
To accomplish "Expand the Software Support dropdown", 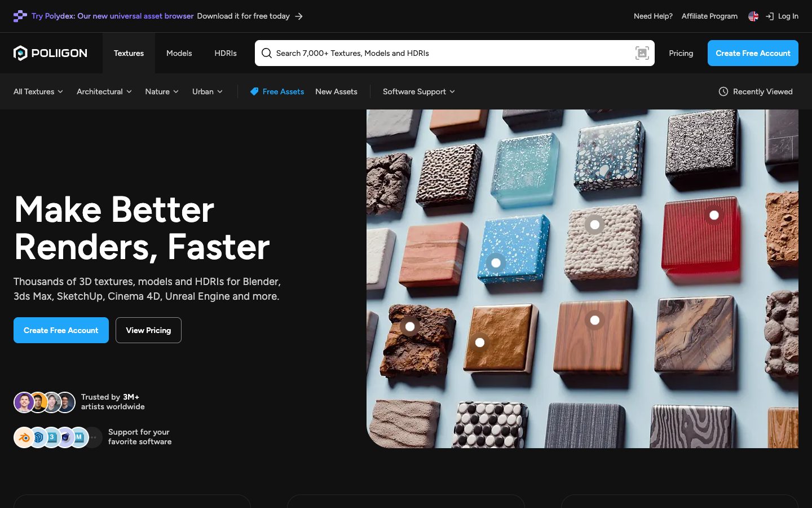I will pos(419,91).
